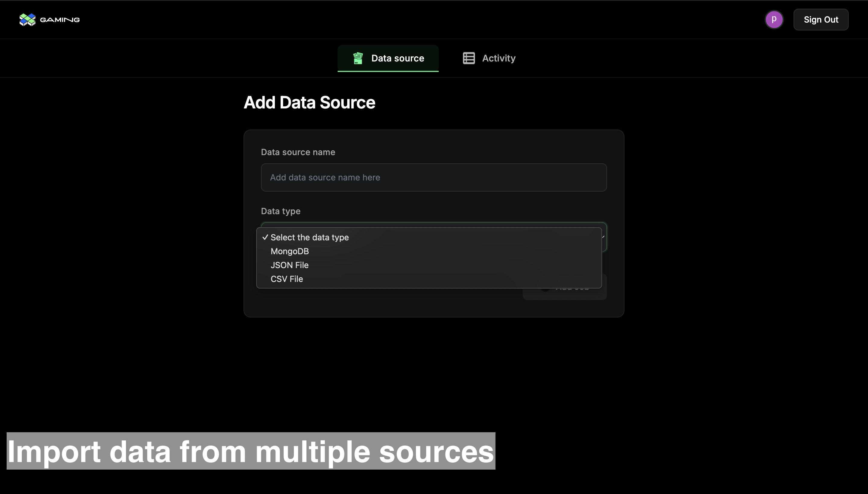Click the Activity list icon
The height and width of the screenshot is (494, 868).
(469, 58)
